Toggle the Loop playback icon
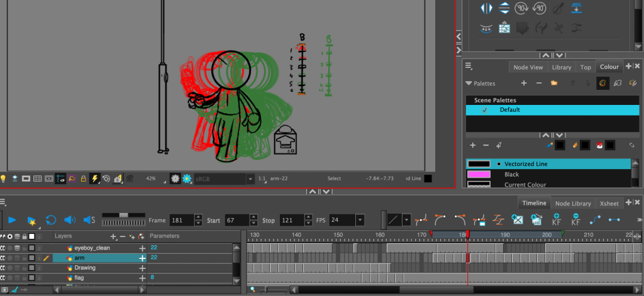The height and width of the screenshot is (296, 644). [51, 220]
